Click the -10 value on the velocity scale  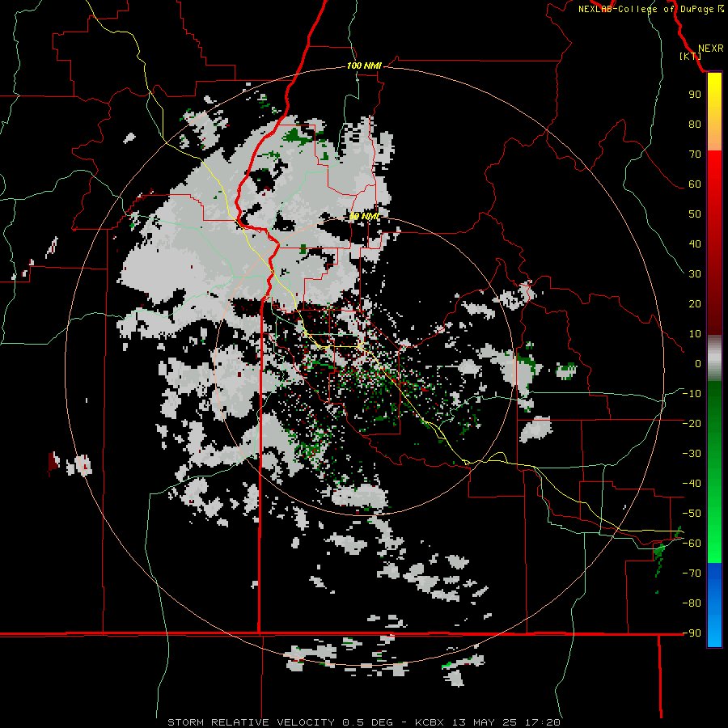(692, 394)
